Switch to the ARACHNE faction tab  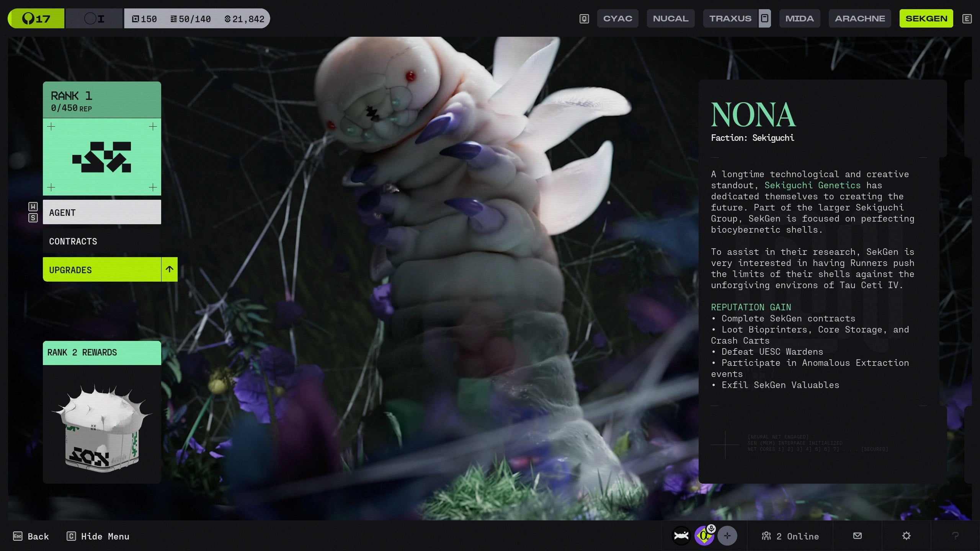click(x=860, y=18)
